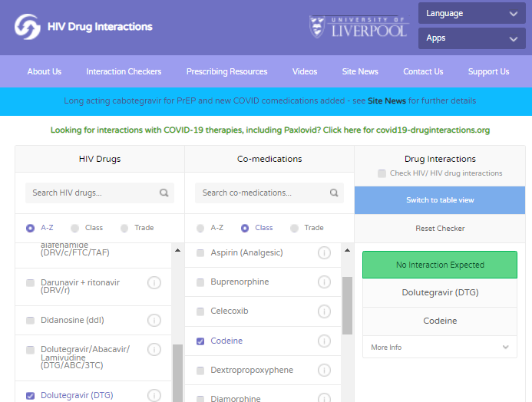Click the Reset Checker button
Viewport: 532px width, 402px height.
[x=440, y=229]
